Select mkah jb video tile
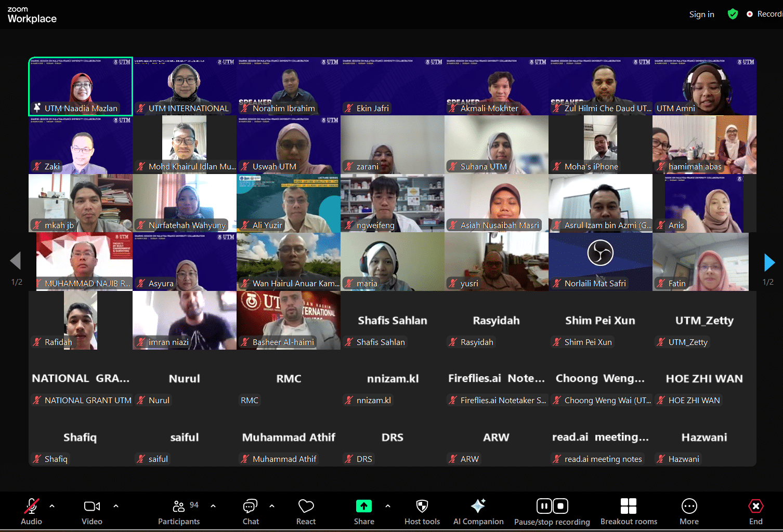Image resolution: width=783 pixels, height=532 pixels. 81,203
